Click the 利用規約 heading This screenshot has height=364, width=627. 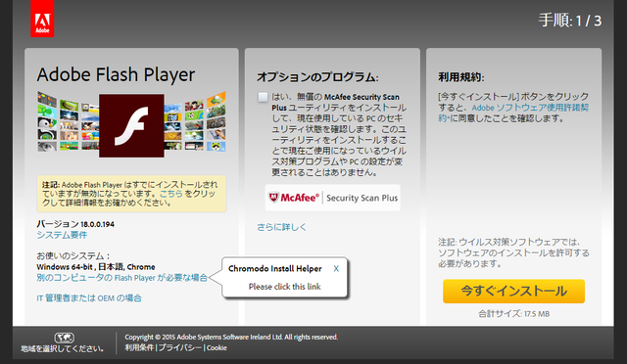click(461, 76)
